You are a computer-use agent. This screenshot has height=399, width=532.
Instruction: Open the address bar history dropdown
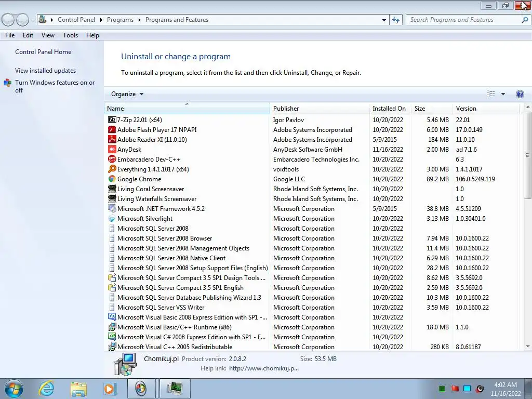pyautogui.click(x=384, y=20)
